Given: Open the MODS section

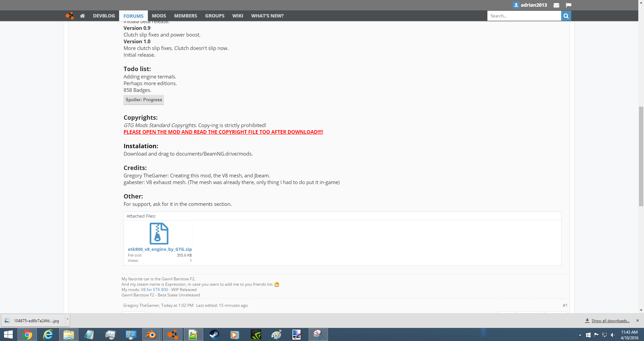Looking at the screenshot, I should [159, 16].
